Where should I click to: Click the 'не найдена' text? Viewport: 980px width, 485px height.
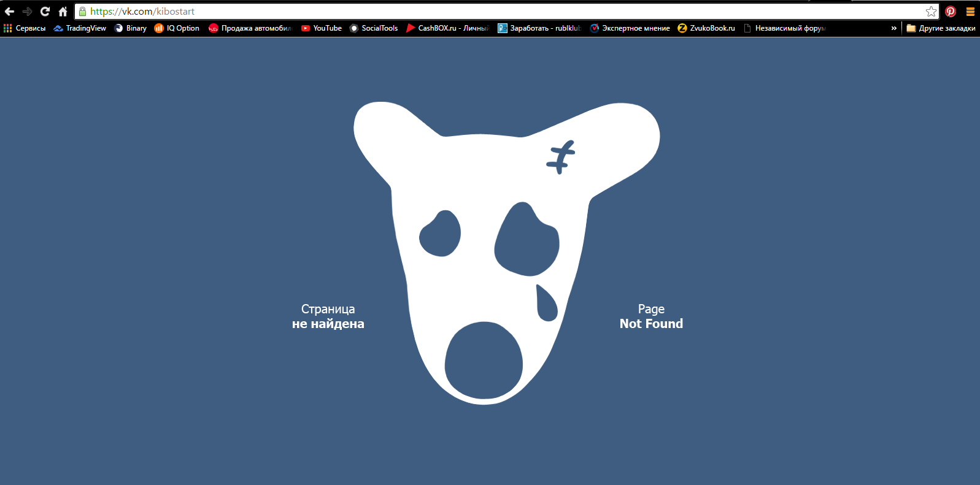[x=328, y=324]
